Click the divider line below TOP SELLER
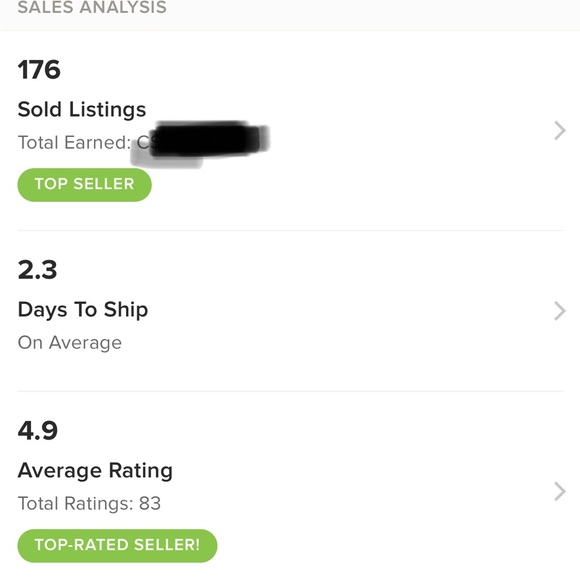580x580 pixels. (290, 230)
